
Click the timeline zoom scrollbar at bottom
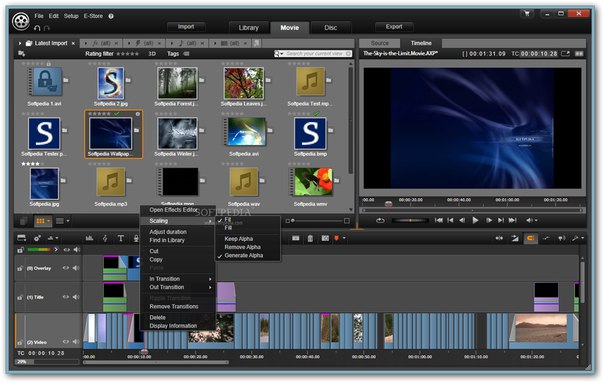point(156,362)
